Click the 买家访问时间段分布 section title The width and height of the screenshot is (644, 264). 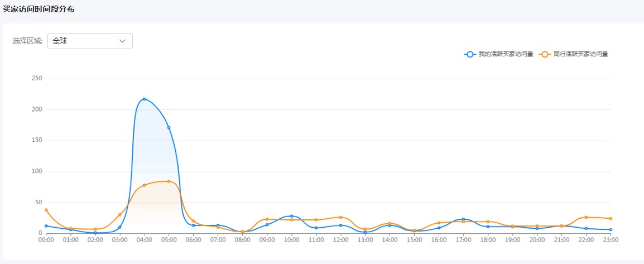[x=39, y=9]
